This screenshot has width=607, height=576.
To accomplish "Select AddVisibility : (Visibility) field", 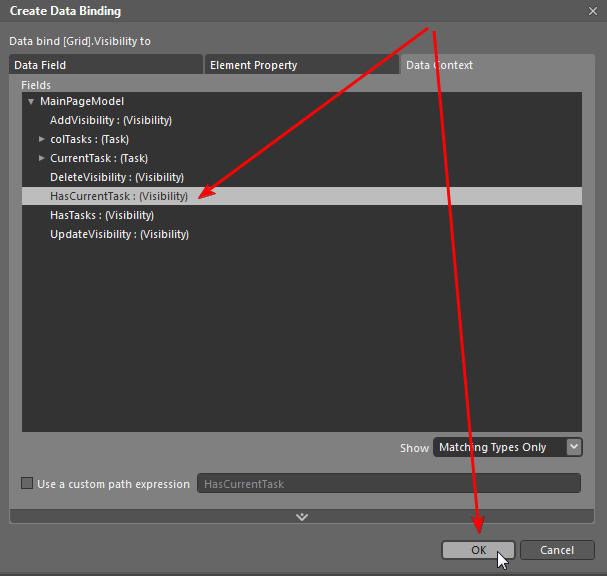I will 111,120.
